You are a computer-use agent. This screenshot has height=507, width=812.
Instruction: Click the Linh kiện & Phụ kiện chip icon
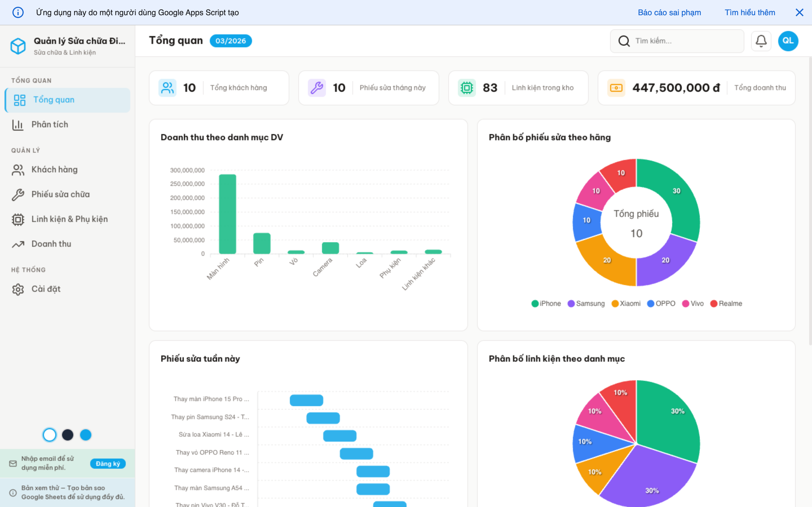coord(18,219)
